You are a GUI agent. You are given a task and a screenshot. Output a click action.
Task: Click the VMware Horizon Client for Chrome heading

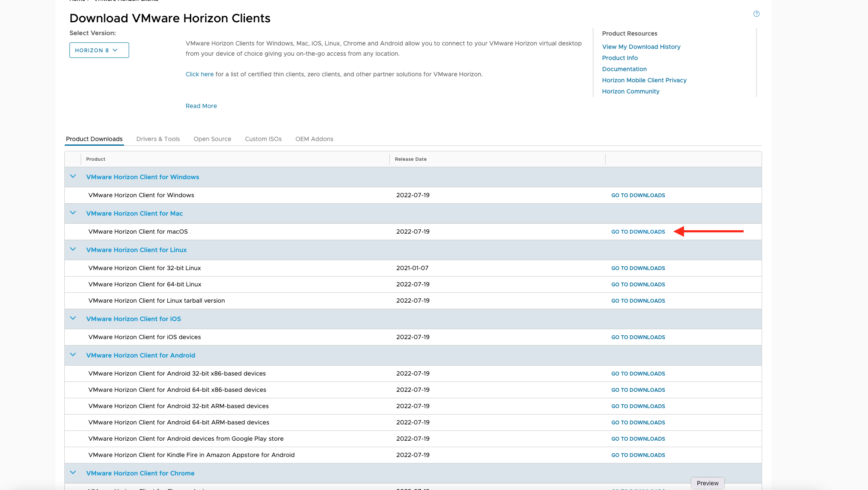(x=140, y=473)
